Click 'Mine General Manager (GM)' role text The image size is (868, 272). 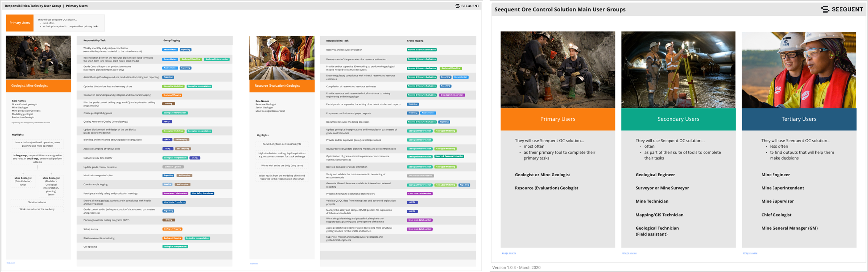(x=790, y=229)
